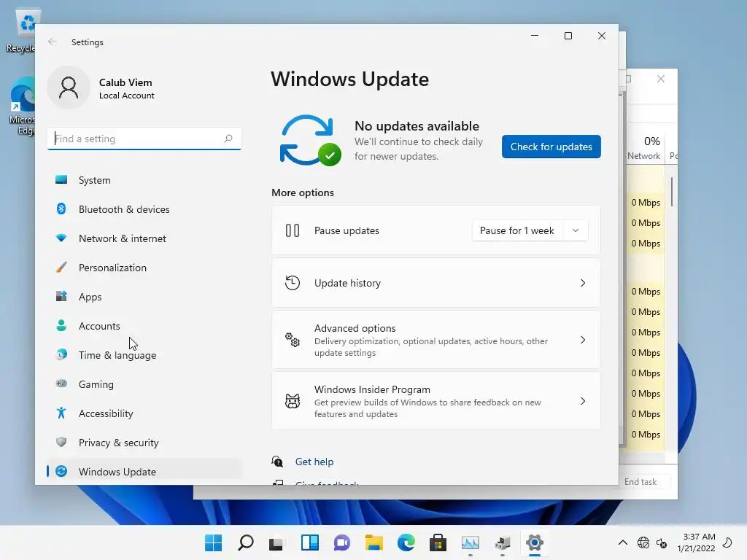
Task: Minimize the Settings window
Action: tap(535, 36)
